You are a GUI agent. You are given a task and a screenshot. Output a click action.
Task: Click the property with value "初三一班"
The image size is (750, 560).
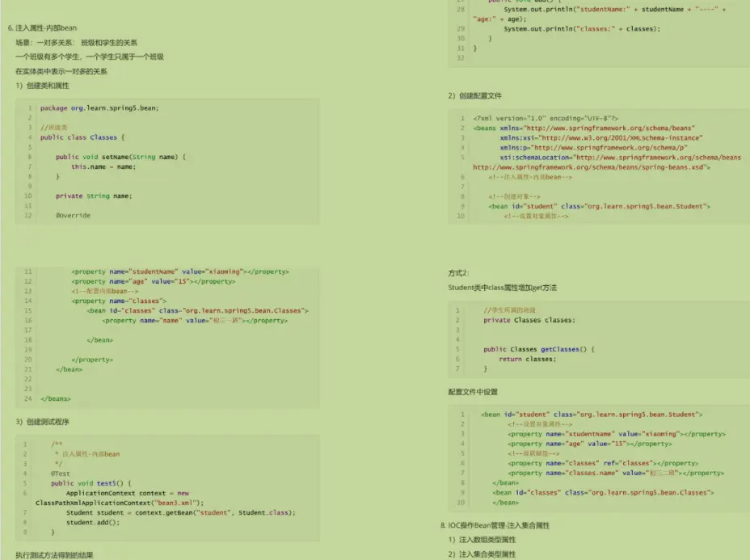195,321
